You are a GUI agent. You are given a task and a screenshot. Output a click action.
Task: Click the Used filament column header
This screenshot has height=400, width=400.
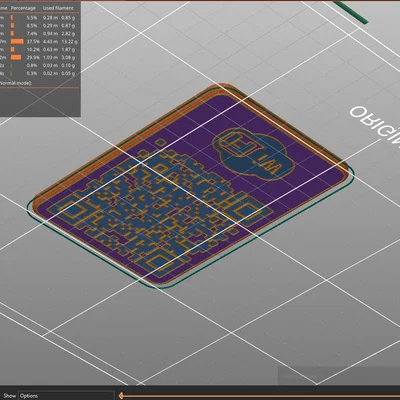[x=58, y=8]
